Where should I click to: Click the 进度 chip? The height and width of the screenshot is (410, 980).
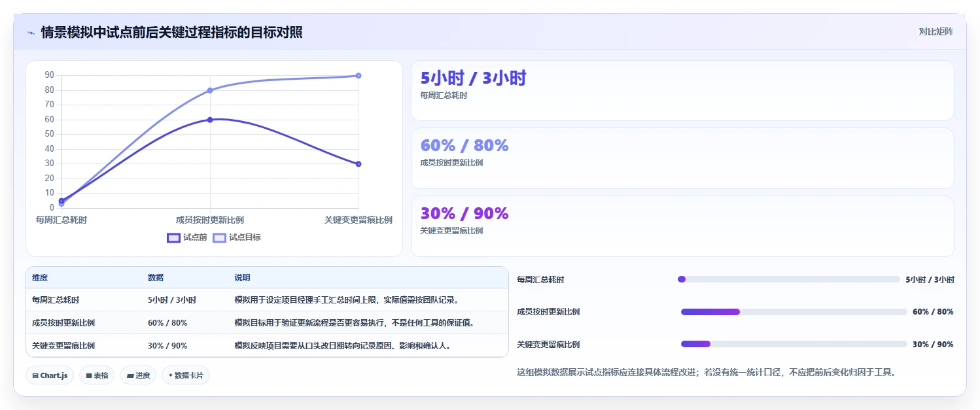138,375
